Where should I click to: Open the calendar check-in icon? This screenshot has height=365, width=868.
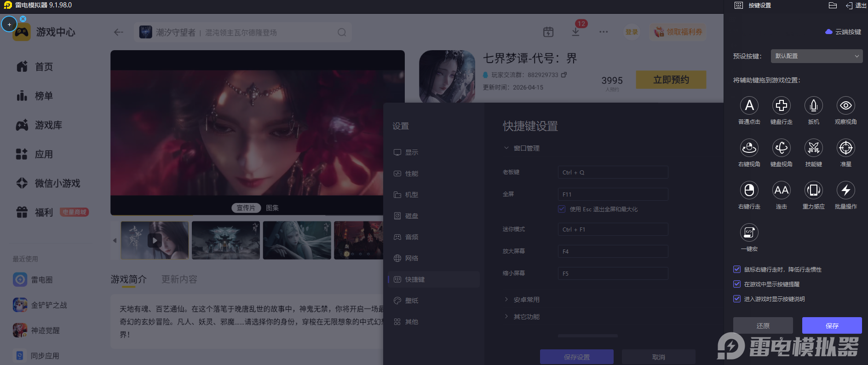tap(548, 32)
